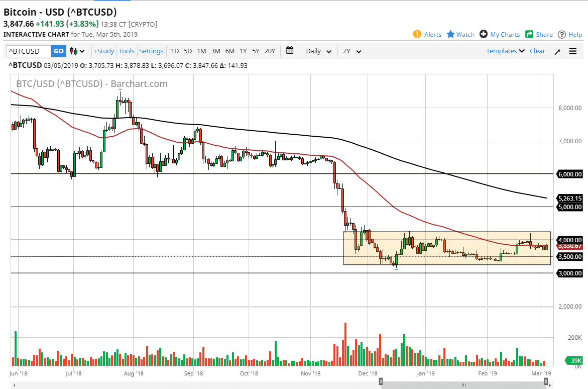Screen dimensions: 588x389
Task: Expand the 2Y range dropdown
Action: (x=351, y=51)
